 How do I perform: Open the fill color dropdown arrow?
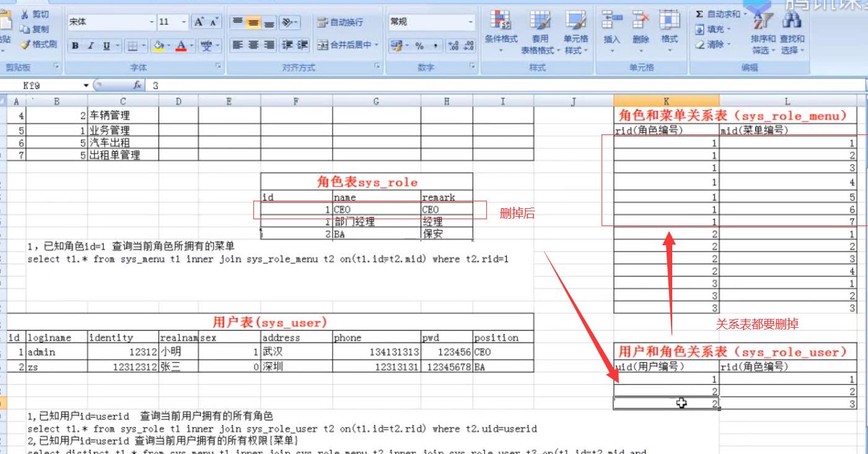[169, 45]
